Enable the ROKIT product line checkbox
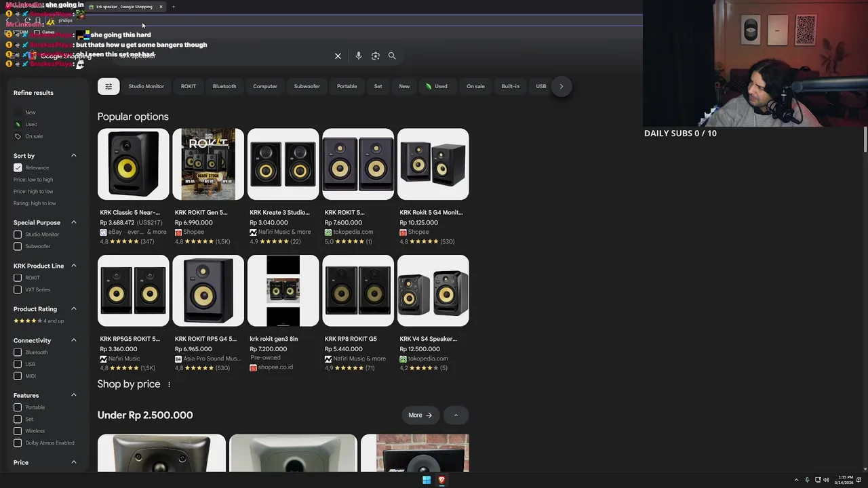 18,278
